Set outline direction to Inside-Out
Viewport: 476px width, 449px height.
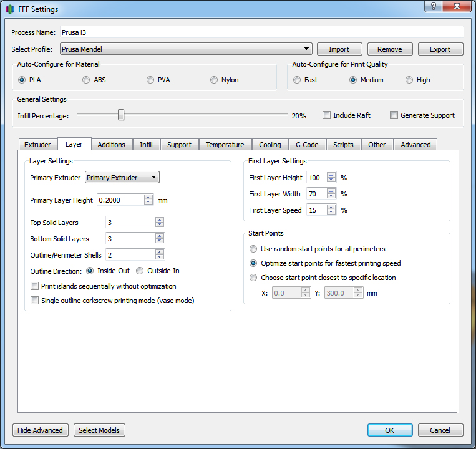90,271
